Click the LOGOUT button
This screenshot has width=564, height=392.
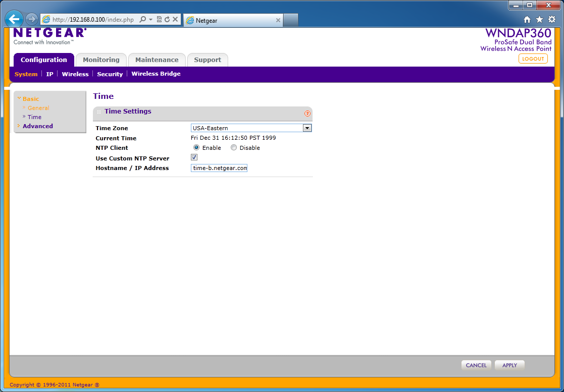533,59
